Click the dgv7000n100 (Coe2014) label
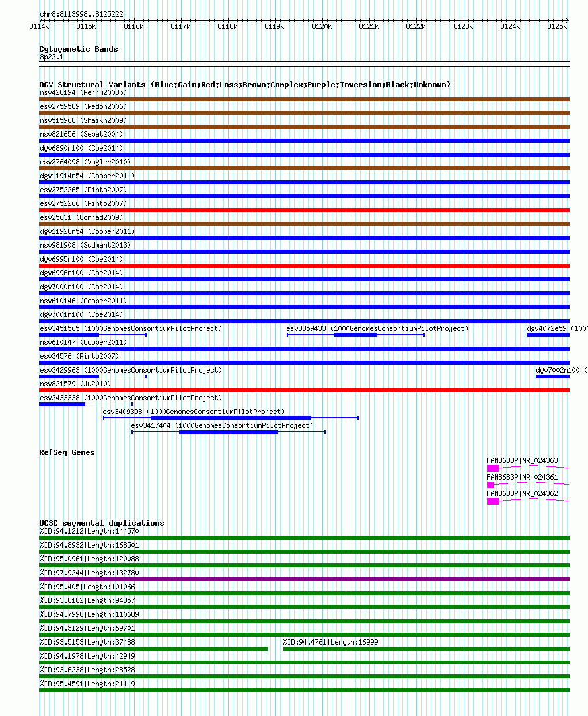 tap(81, 287)
